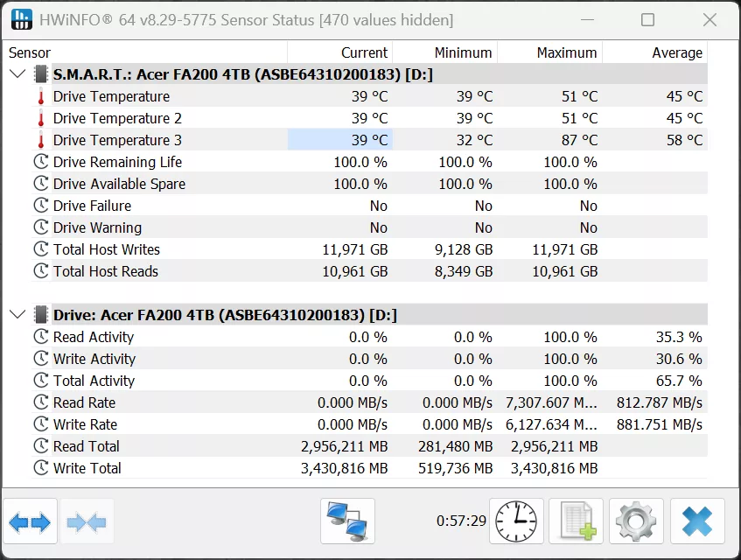Select the Total Host Writes label

point(107,249)
